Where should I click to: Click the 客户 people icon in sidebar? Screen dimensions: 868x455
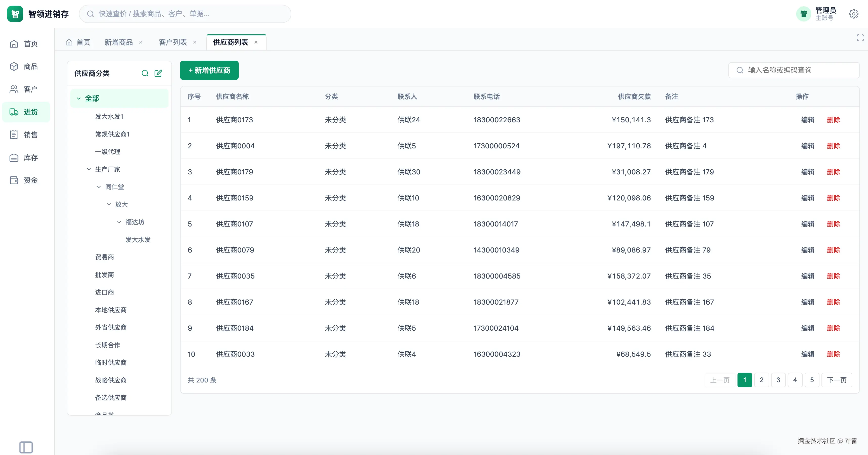tap(14, 89)
